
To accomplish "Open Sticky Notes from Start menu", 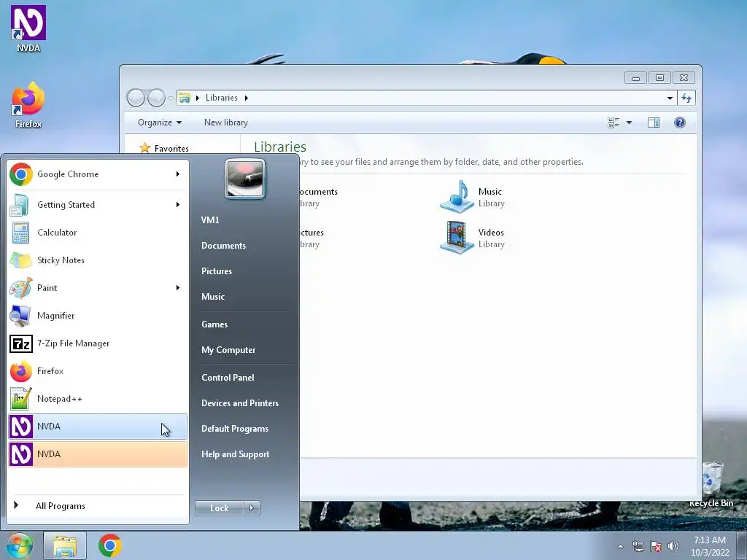I will coord(98,260).
